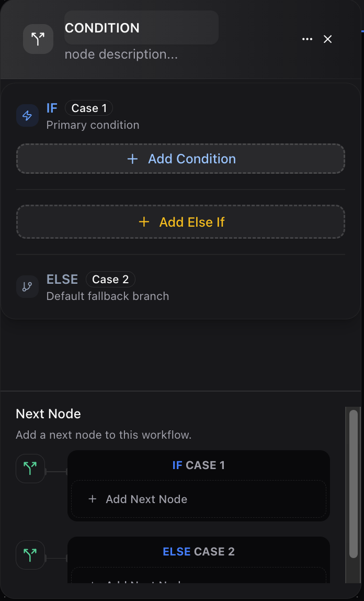The image size is (364, 601).
Task: Click the Primary condition label under IF
Action: 93,125
